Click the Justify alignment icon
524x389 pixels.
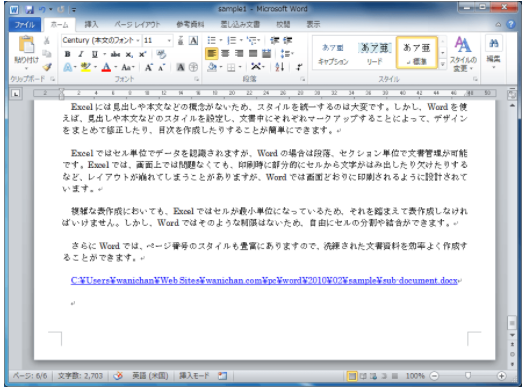click(x=253, y=53)
